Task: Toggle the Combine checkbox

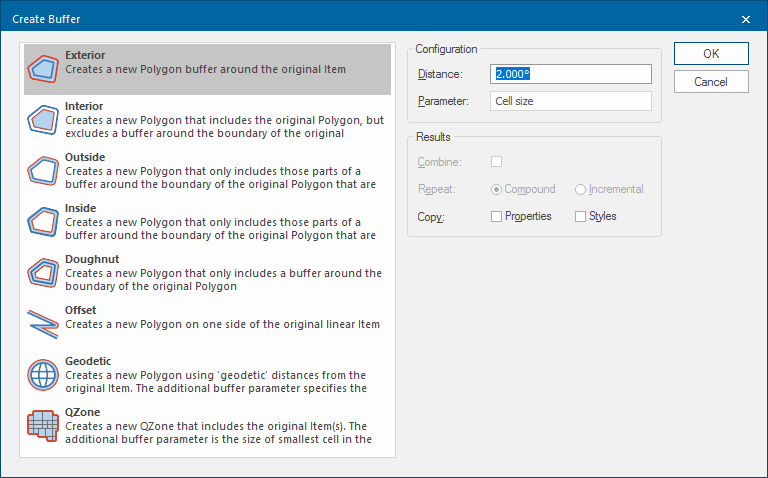Action: 497,161
